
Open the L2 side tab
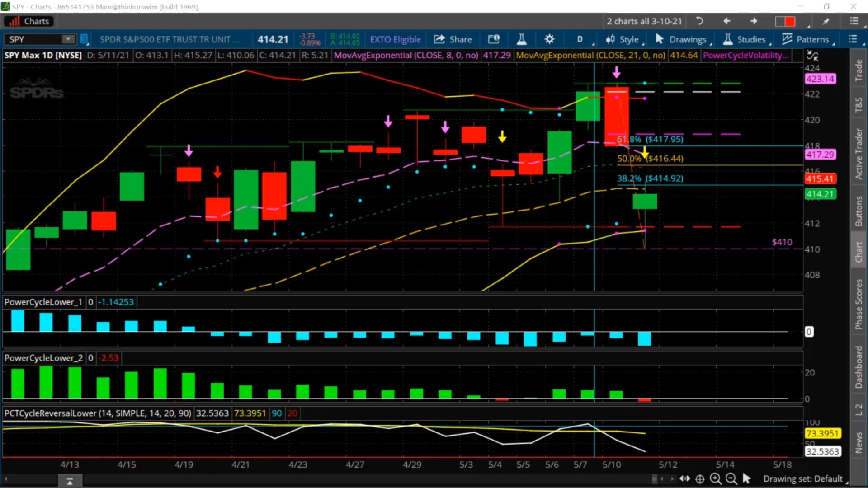(859, 409)
